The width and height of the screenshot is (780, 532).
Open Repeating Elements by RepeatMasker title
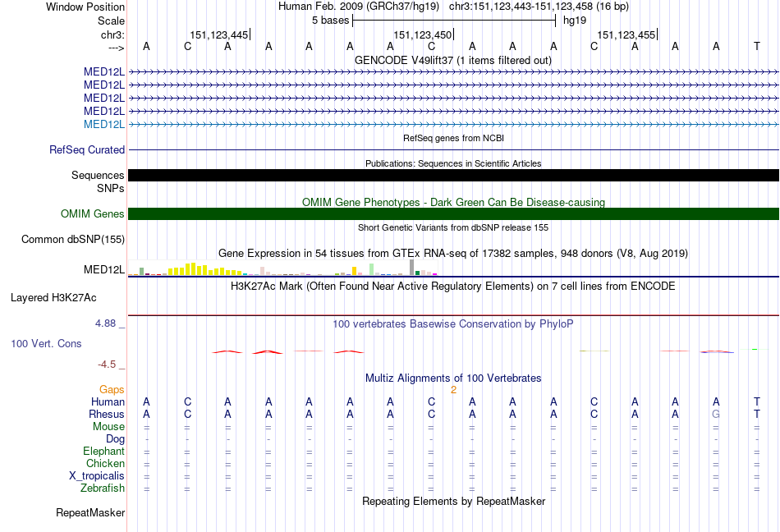coord(453,501)
